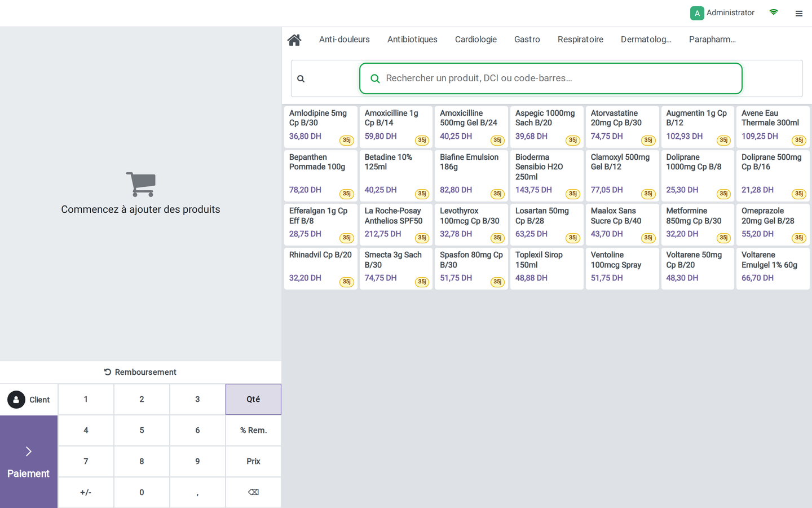Click the gray magnifier search icon
812x508 pixels.
point(301,79)
